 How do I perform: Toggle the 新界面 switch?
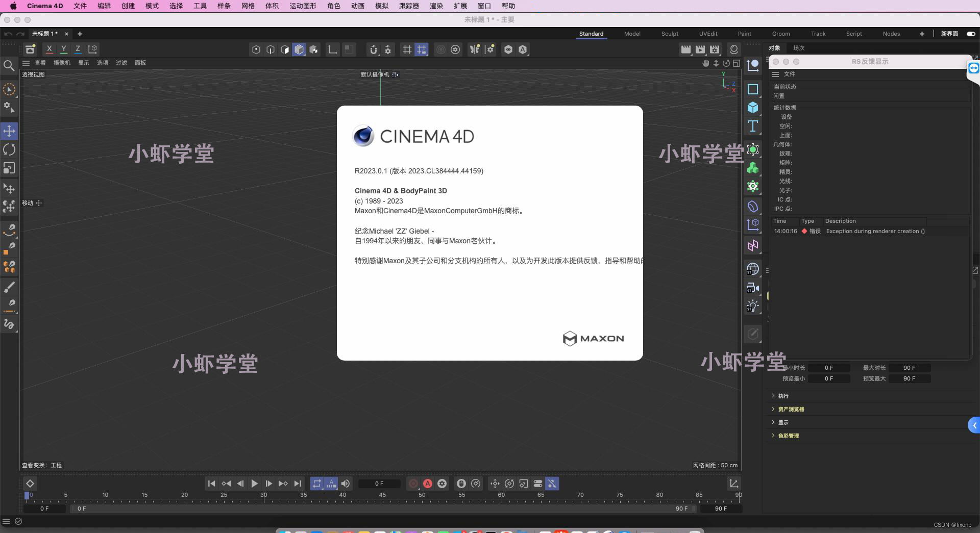tap(971, 34)
